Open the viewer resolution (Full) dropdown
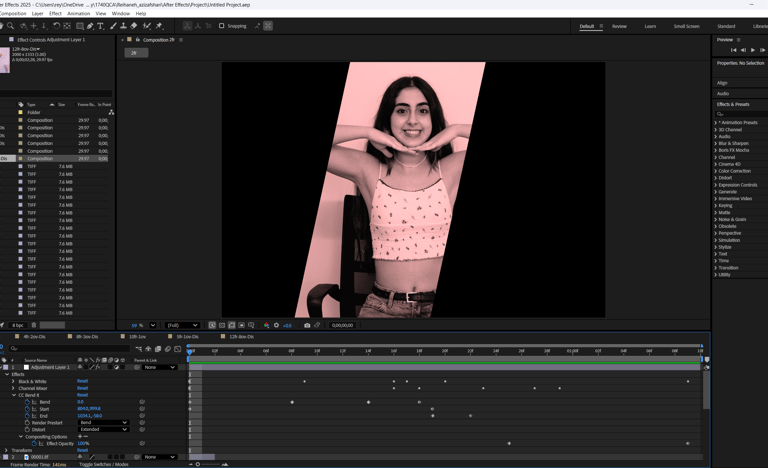 181,325
